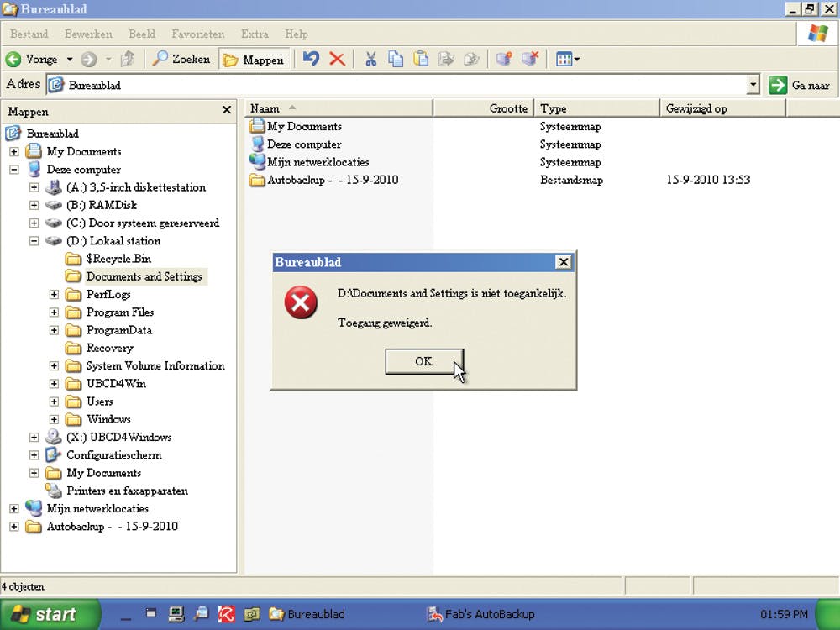Click the Ga naar go button
840x630 pixels.
(x=800, y=85)
